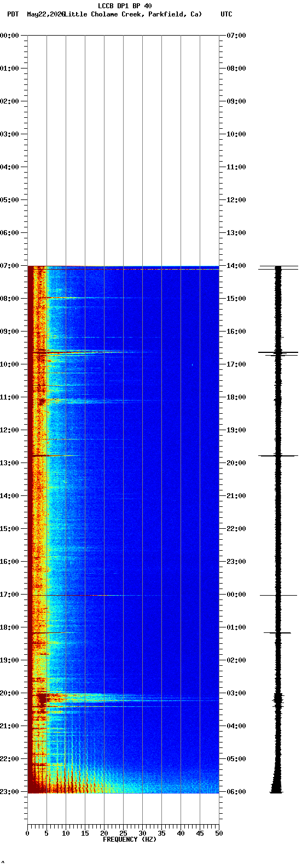
Task: Click the 12:00 PDT time label
Action: click(9, 430)
